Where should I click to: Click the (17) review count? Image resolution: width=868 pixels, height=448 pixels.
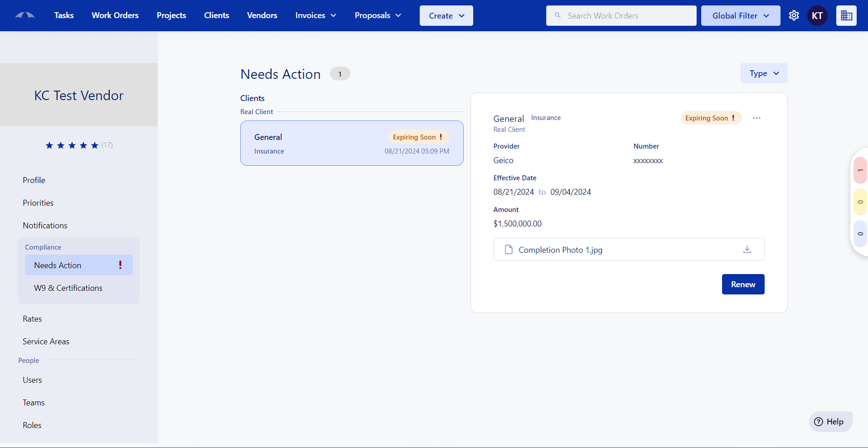tap(107, 145)
